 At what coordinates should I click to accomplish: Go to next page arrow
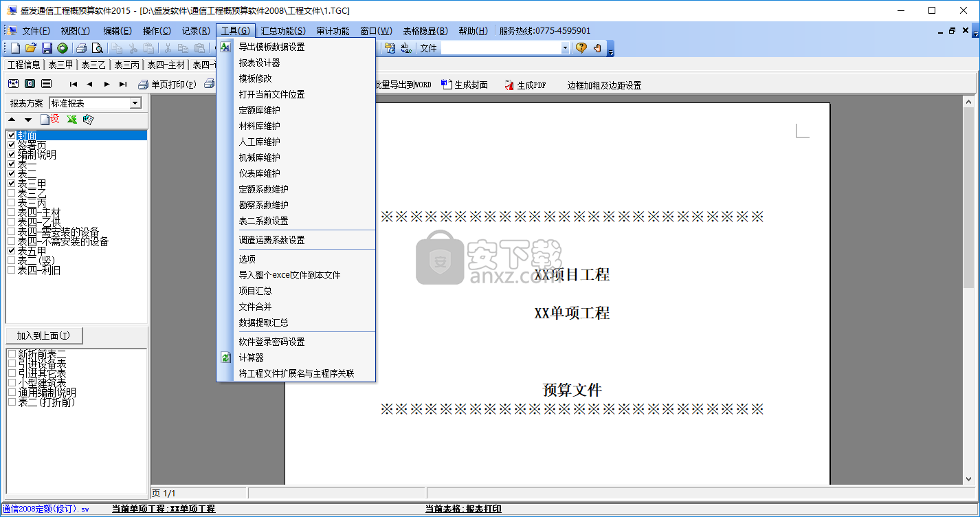pos(107,85)
